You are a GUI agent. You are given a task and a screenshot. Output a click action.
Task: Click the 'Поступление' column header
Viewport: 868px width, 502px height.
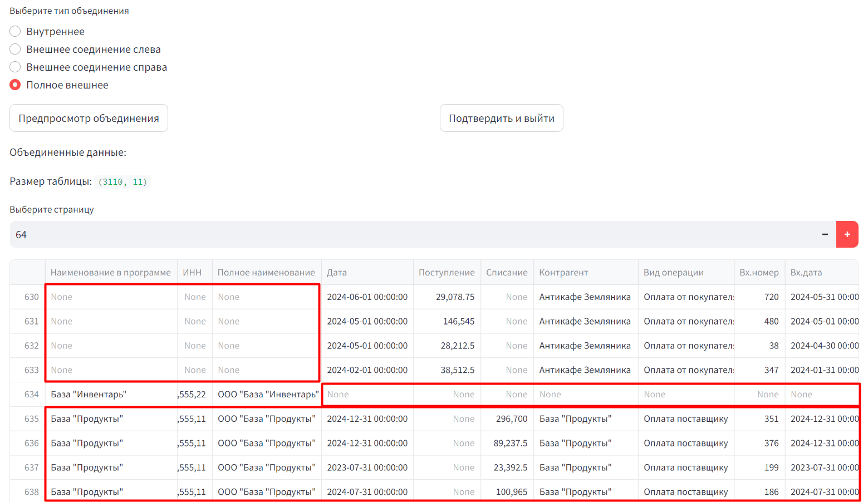point(447,272)
